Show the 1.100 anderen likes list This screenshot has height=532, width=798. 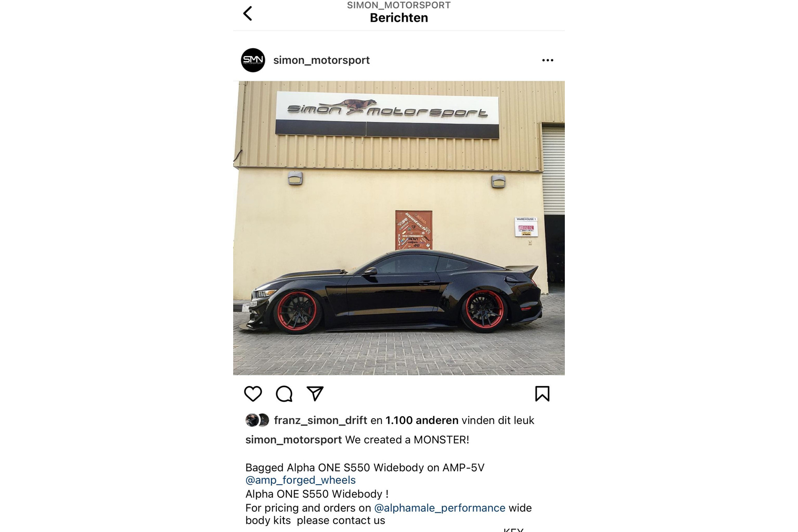coord(422,420)
